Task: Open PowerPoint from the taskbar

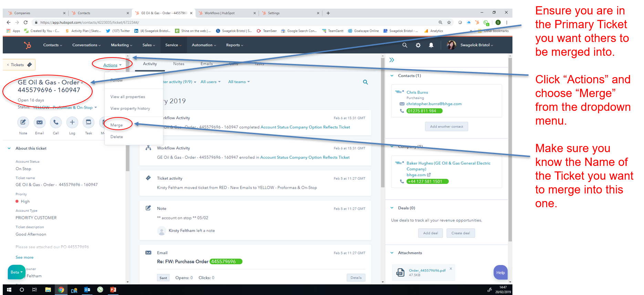Action: point(113,290)
